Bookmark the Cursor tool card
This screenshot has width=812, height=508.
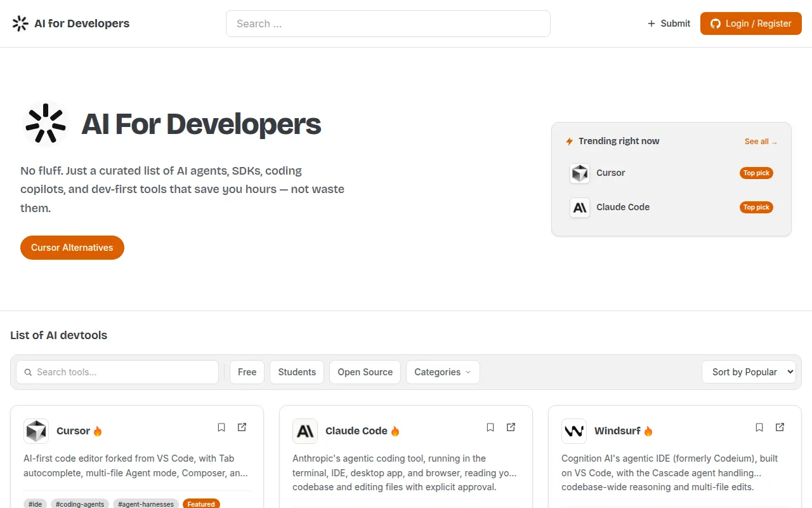tap(221, 427)
